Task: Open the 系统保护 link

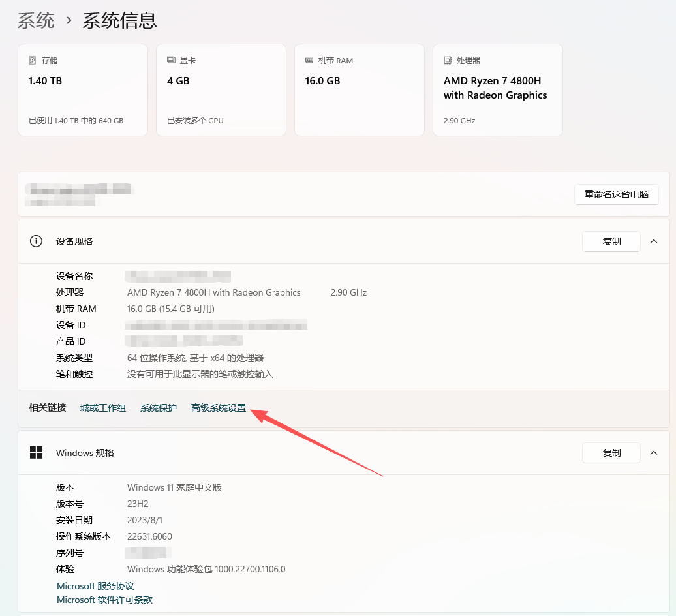Action: (158, 407)
